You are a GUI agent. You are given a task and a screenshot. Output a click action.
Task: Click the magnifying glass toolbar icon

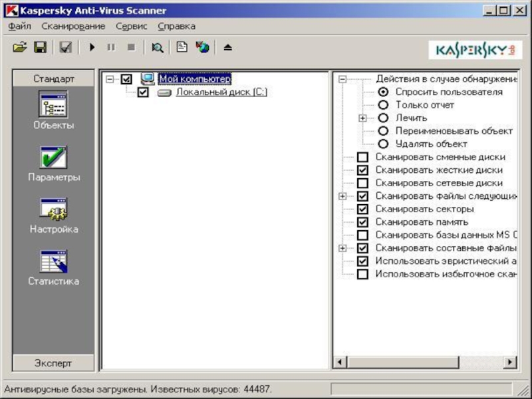point(157,47)
